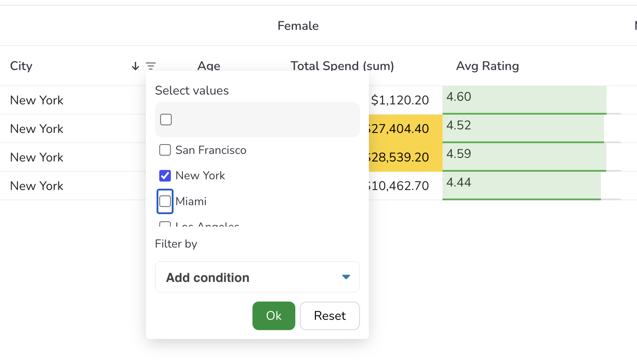Viewport: 637px width, 364px height.
Task: Click the filter icon in City header
Action: tap(151, 66)
